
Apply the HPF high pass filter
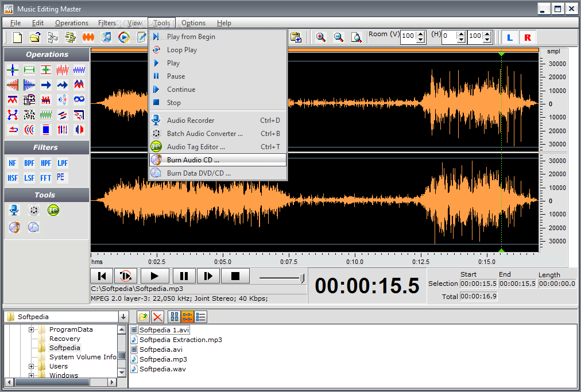46,163
